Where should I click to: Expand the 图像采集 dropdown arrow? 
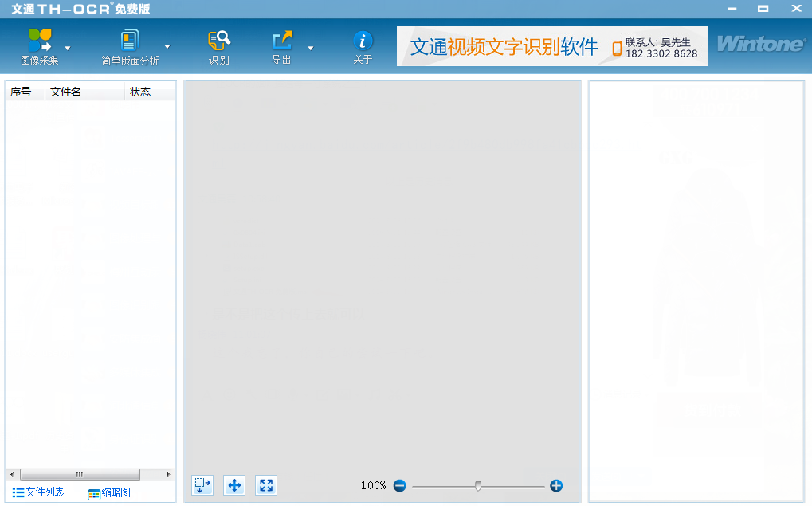coord(68,48)
